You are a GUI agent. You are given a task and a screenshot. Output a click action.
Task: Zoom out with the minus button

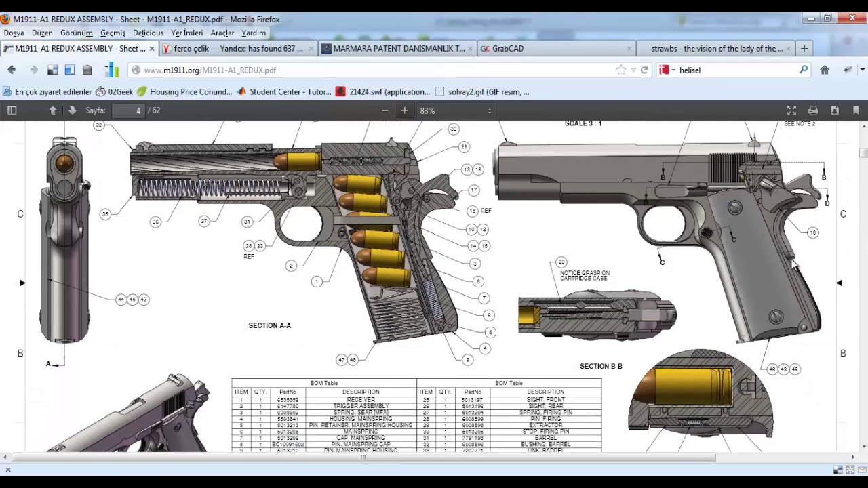pos(384,110)
